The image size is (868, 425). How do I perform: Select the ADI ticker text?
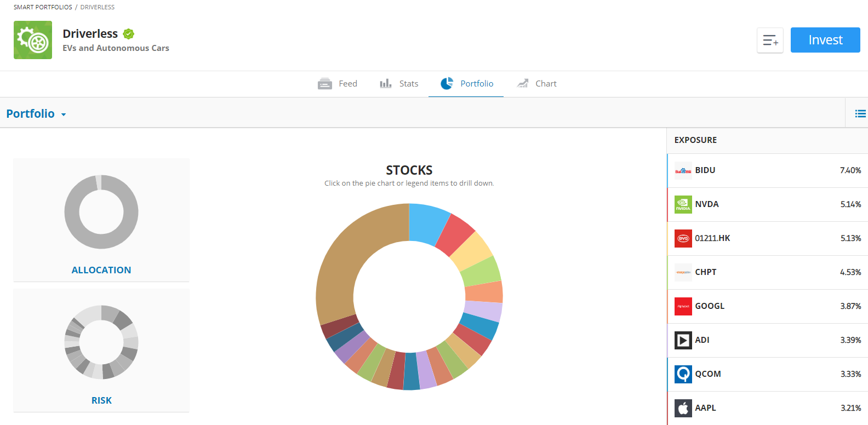(702, 340)
